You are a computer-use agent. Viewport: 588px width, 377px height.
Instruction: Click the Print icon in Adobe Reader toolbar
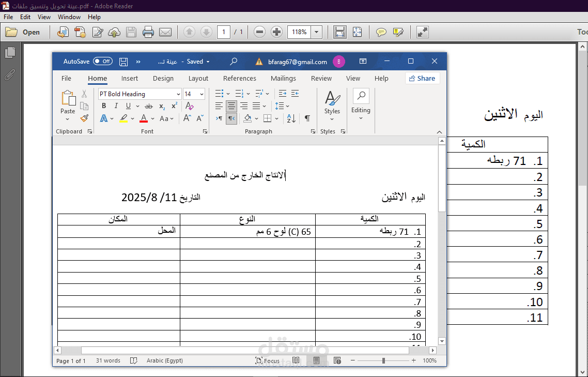148,32
